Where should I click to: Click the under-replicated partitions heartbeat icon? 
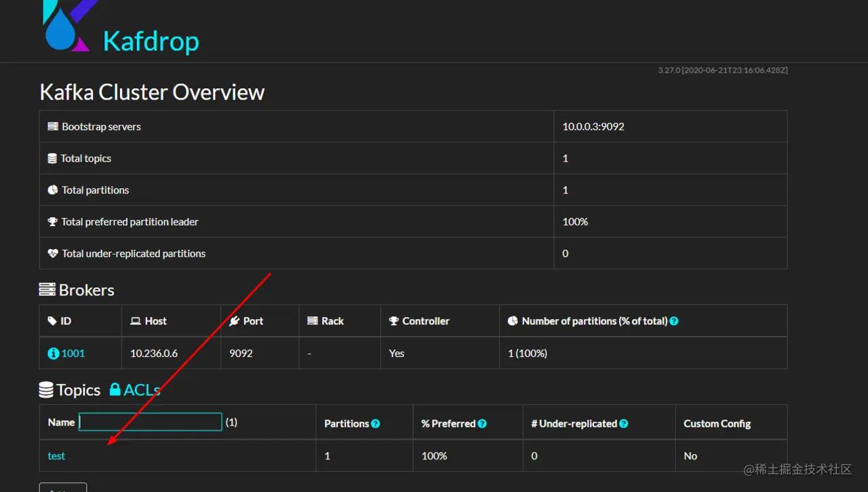53,254
